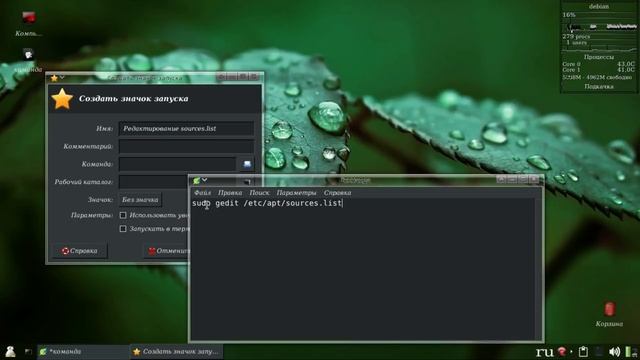640x360 pixels.
Task: Open the clipboard manager tray icon
Action: coord(584,351)
